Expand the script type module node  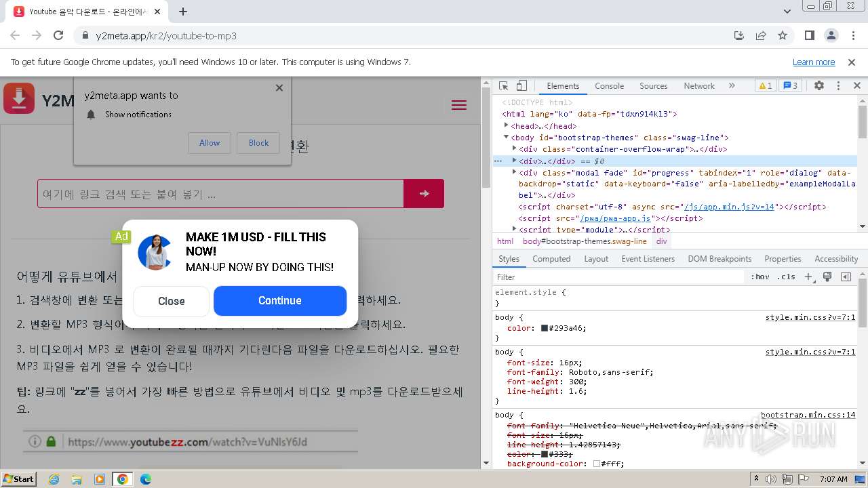click(515, 229)
